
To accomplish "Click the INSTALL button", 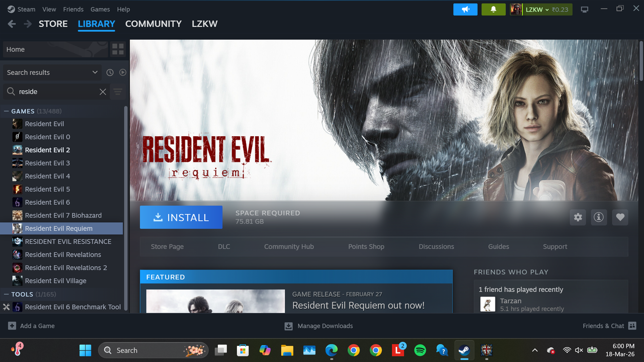I will (181, 217).
